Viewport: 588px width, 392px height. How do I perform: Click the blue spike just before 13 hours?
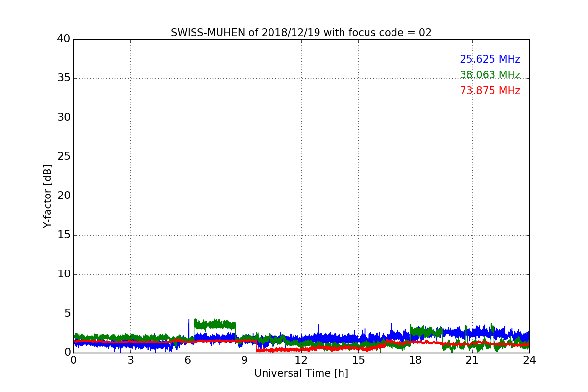click(318, 327)
